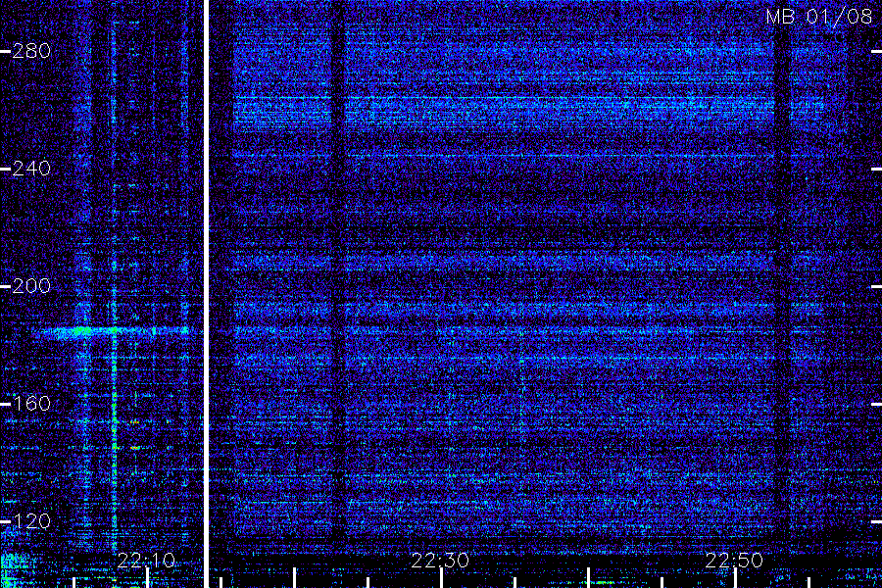This screenshot has width=882, height=588.
Task: Select the 160 frequency axis label
Action: [x=31, y=404]
